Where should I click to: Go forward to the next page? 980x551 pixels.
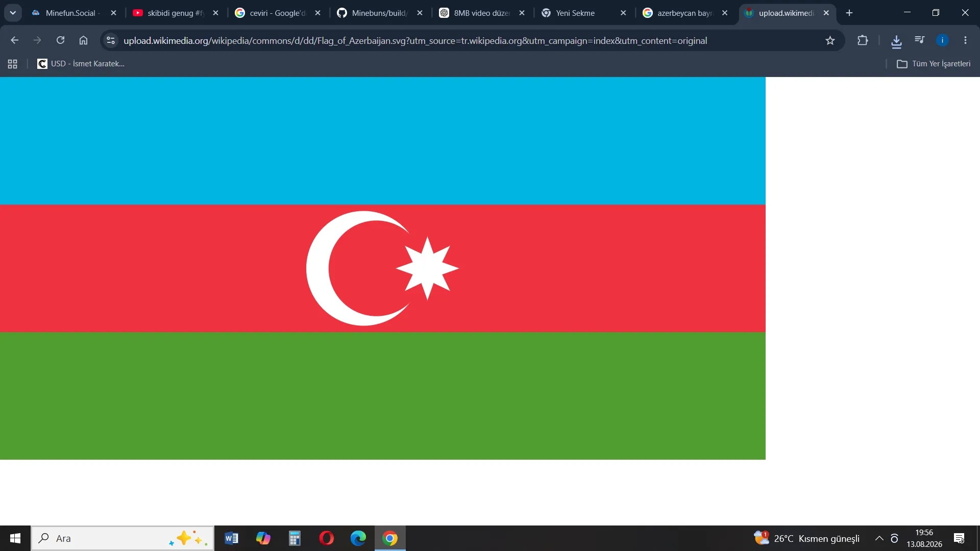[37, 40]
